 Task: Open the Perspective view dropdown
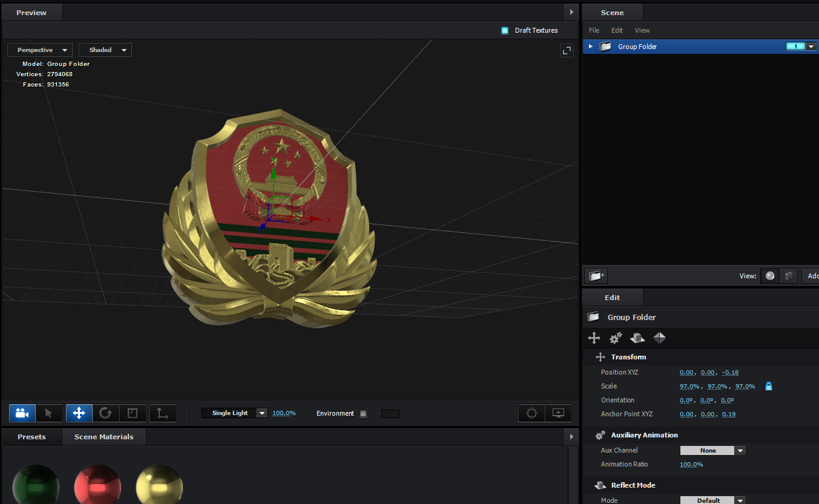[40, 50]
